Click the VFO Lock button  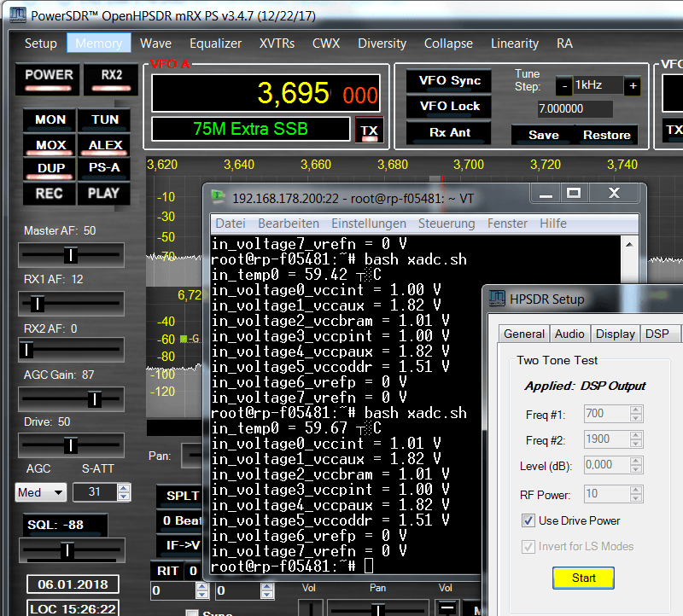449,107
